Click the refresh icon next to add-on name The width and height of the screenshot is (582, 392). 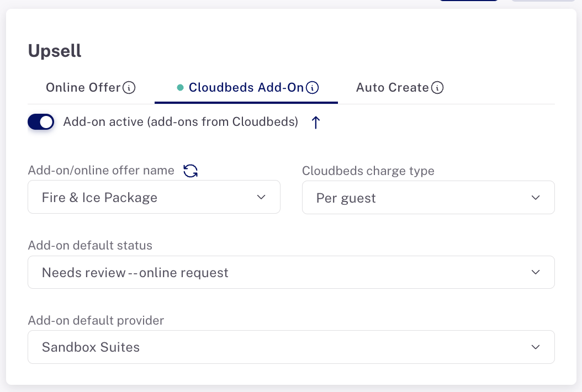(x=191, y=171)
